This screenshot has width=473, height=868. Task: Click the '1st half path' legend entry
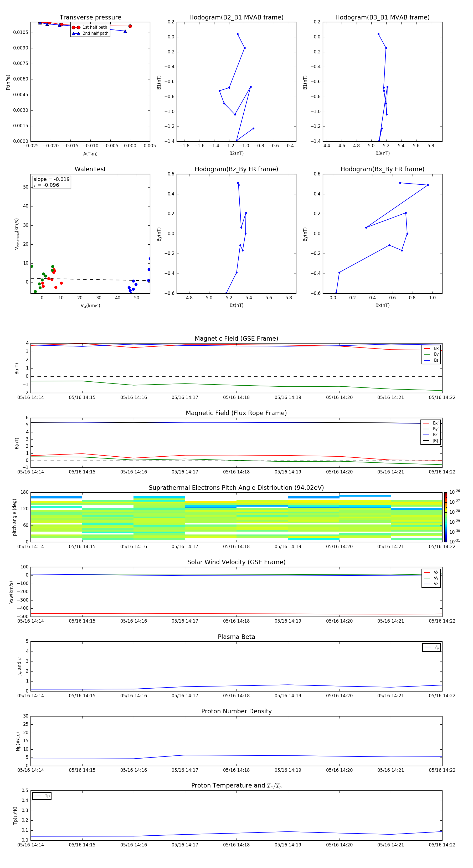(90, 27)
